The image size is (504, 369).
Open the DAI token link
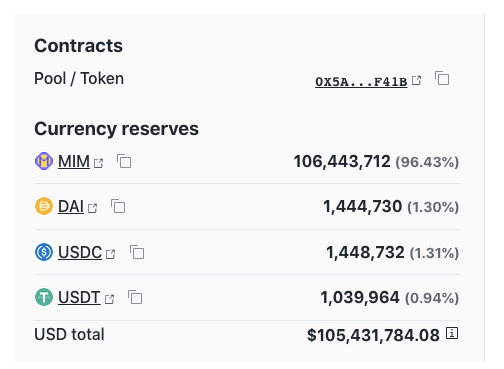coord(71,207)
